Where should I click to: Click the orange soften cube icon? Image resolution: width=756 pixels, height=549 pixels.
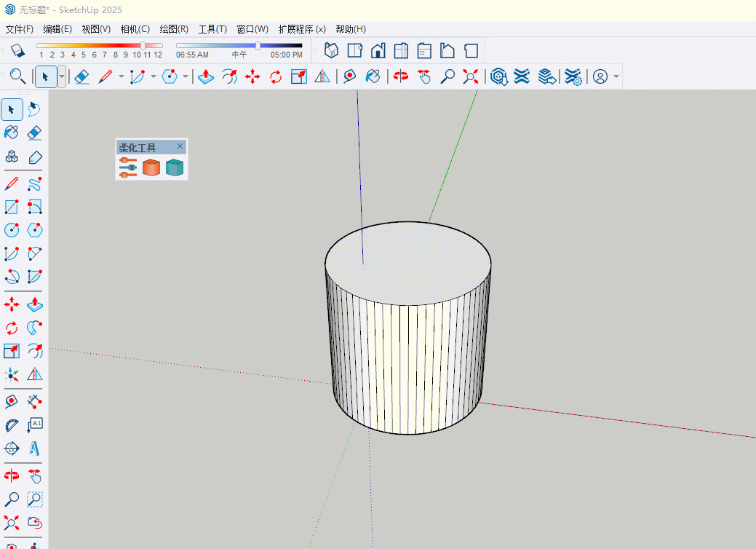151,168
